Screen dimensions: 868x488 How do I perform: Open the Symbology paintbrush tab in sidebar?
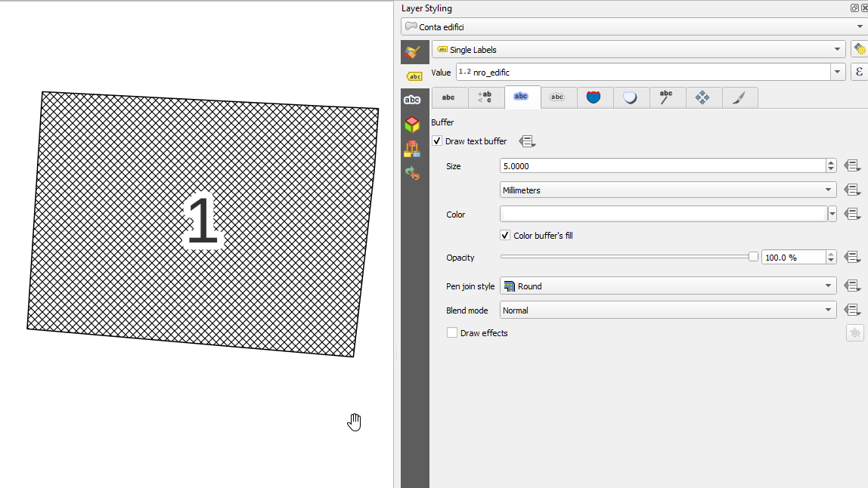coord(412,52)
